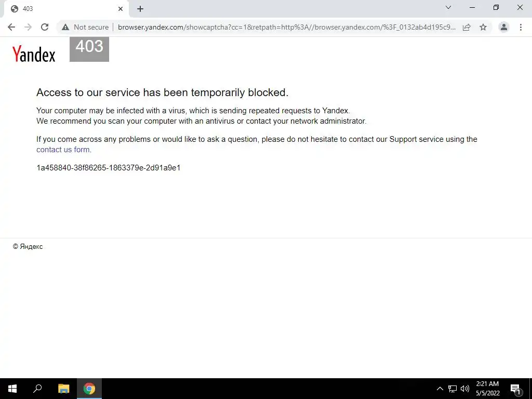532x399 pixels.
Task: Open the contact us form link
Action: pos(63,150)
